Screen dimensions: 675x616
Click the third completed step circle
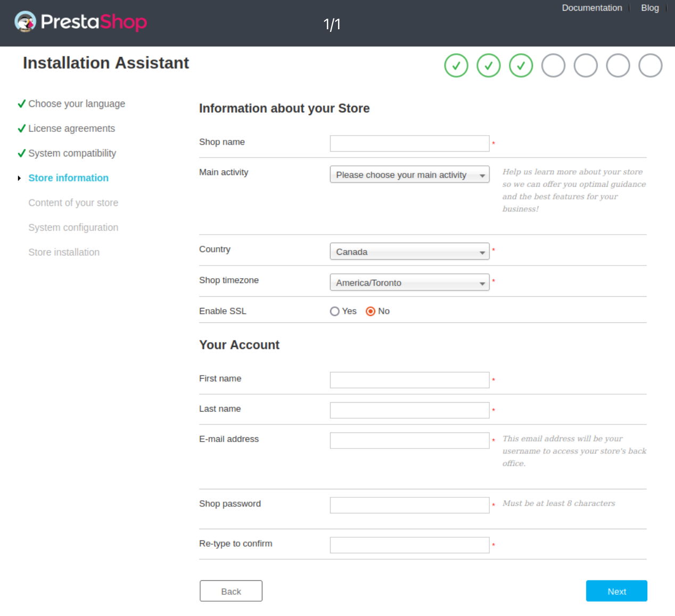(521, 65)
